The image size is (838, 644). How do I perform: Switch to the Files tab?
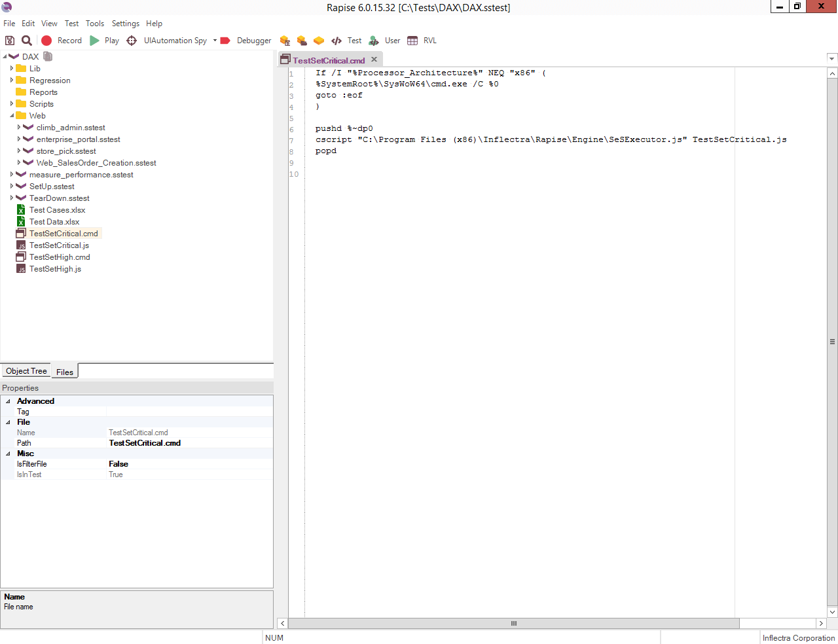tap(65, 372)
